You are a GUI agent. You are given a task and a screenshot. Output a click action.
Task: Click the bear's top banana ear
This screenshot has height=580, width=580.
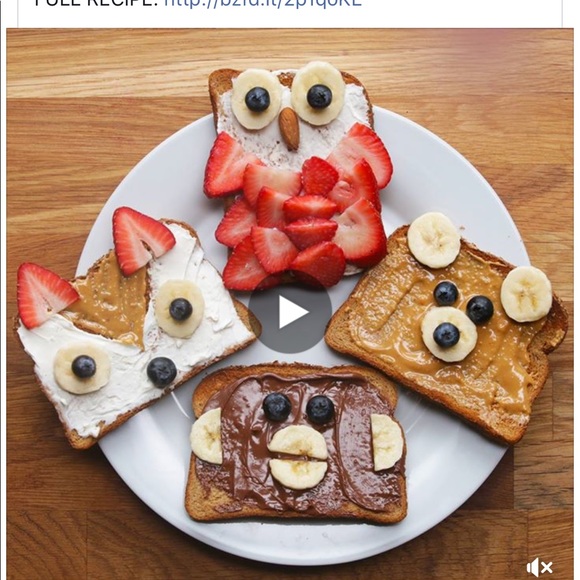tap(434, 240)
